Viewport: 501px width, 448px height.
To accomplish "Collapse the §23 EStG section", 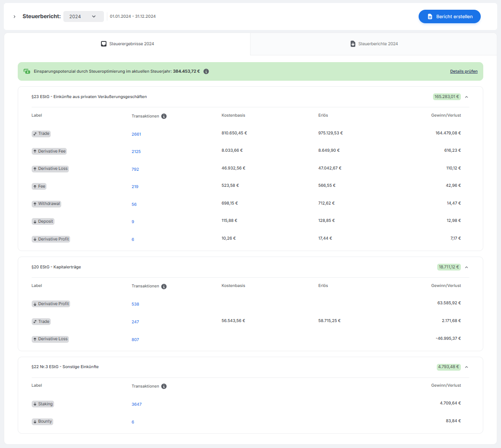I will pyautogui.click(x=466, y=97).
